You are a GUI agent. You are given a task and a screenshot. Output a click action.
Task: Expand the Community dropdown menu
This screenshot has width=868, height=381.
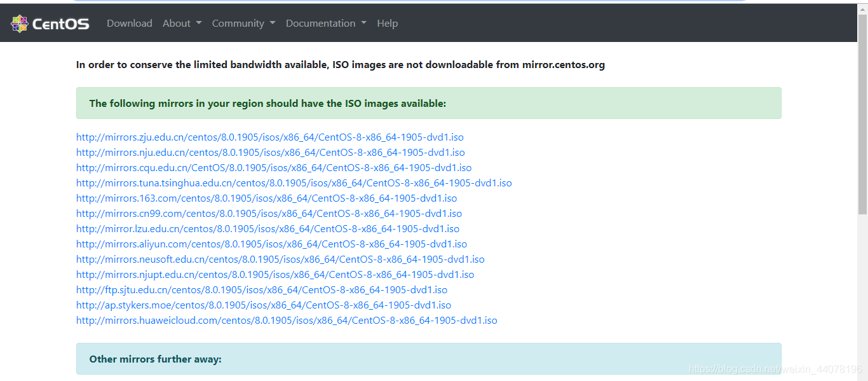(244, 24)
